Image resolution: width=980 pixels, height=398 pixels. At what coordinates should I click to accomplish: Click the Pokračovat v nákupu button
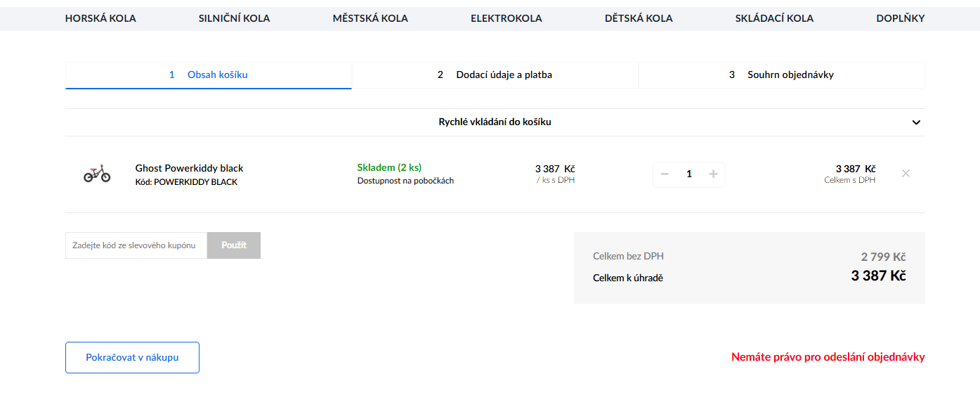(x=132, y=357)
